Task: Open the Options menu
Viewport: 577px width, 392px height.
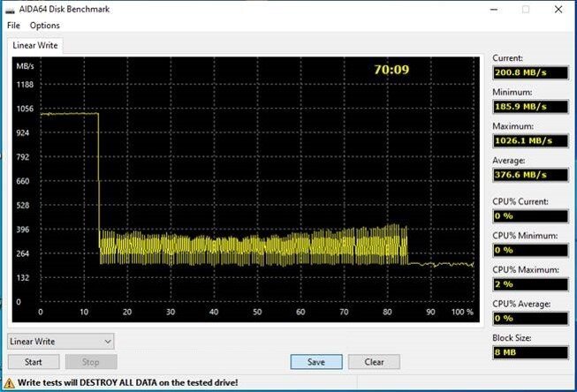Action: (44, 26)
